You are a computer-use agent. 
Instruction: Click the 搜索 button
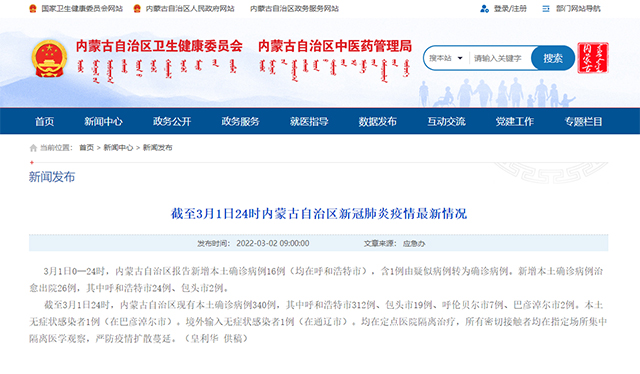click(x=553, y=58)
